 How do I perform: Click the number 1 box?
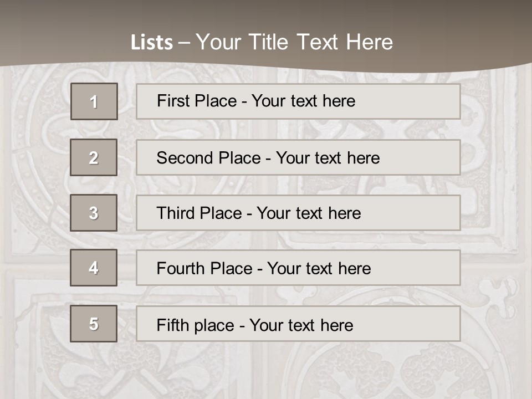pyautogui.click(x=94, y=101)
